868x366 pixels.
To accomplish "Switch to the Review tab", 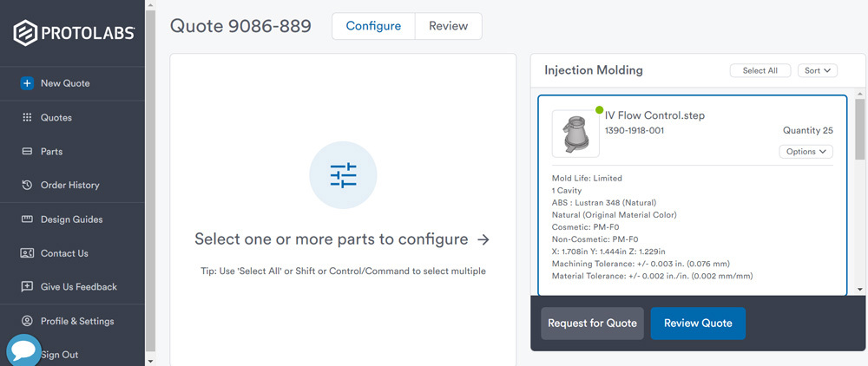I will point(448,26).
